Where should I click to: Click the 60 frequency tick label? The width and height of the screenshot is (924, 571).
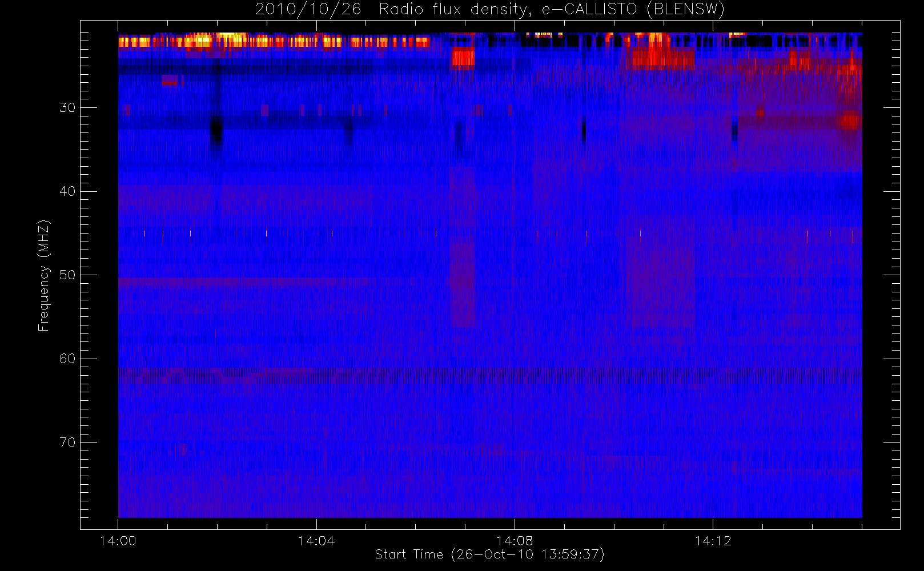[67, 359]
